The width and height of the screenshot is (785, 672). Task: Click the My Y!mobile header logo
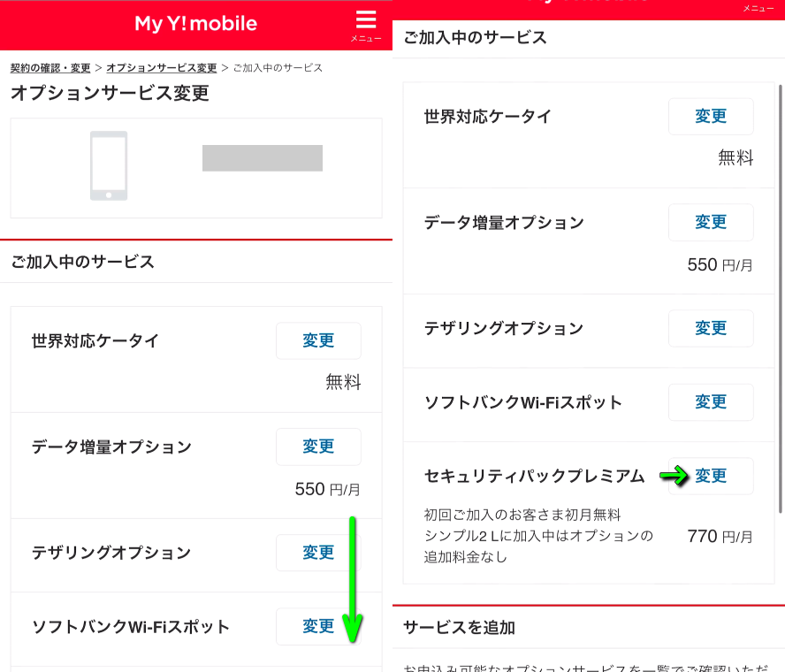coord(195,24)
